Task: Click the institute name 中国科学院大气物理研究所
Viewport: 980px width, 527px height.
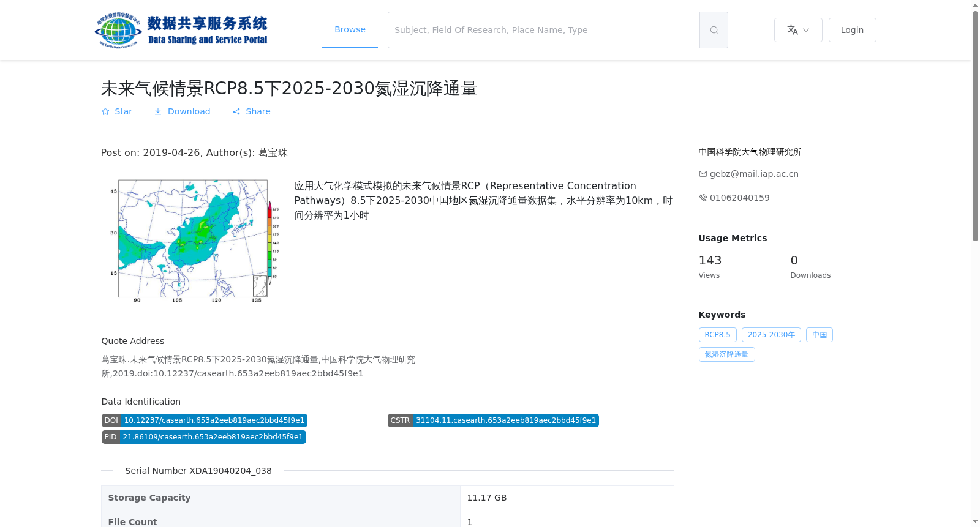Action: [750, 152]
